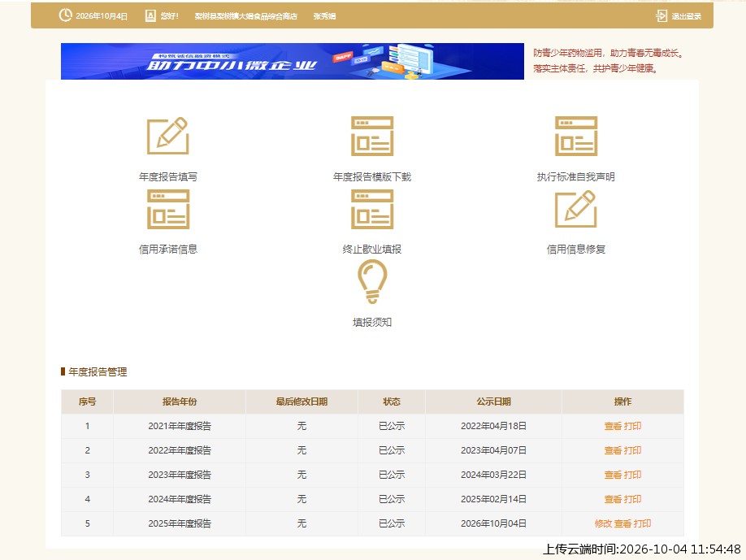Viewport: 746px width, 560px height.
Task: Click the 最后修改日期 column header
Action: (x=301, y=402)
